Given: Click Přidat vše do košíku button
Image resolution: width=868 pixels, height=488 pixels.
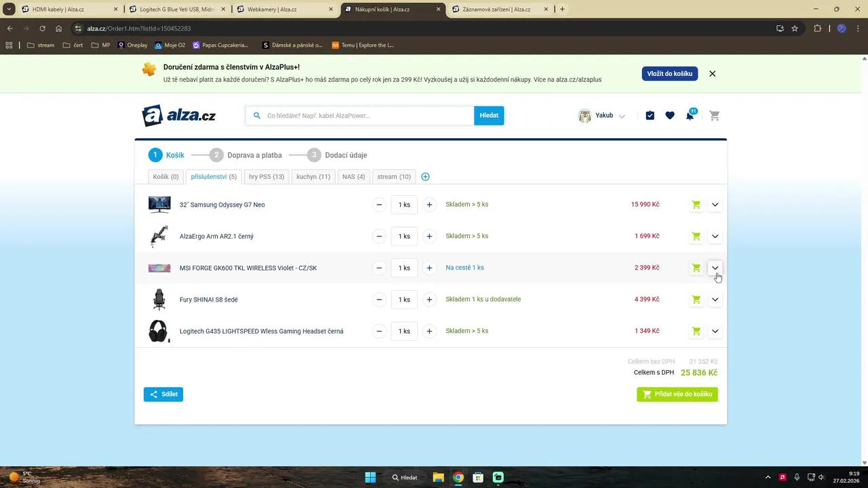Looking at the screenshot, I should pyautogui.click(x=677, y=394).
